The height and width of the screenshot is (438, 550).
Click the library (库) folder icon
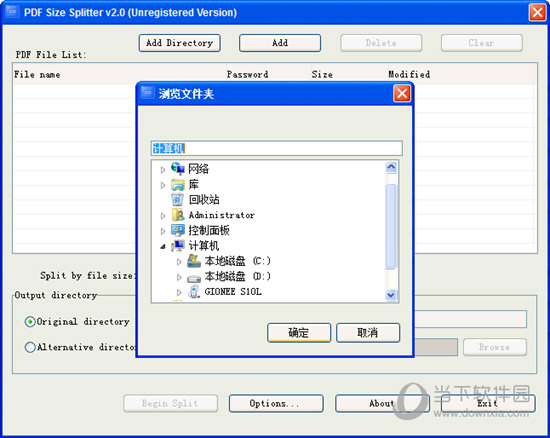(x=178, y=184)
